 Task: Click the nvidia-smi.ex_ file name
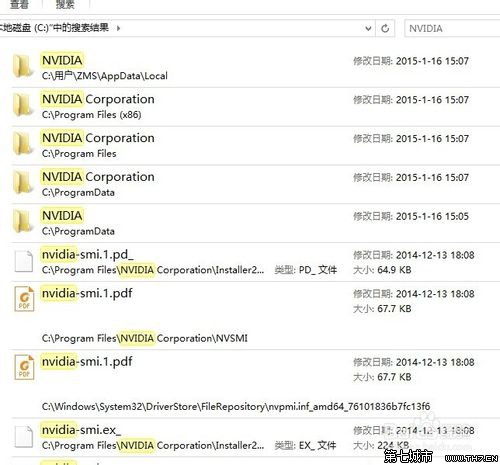tap(81, 430)
